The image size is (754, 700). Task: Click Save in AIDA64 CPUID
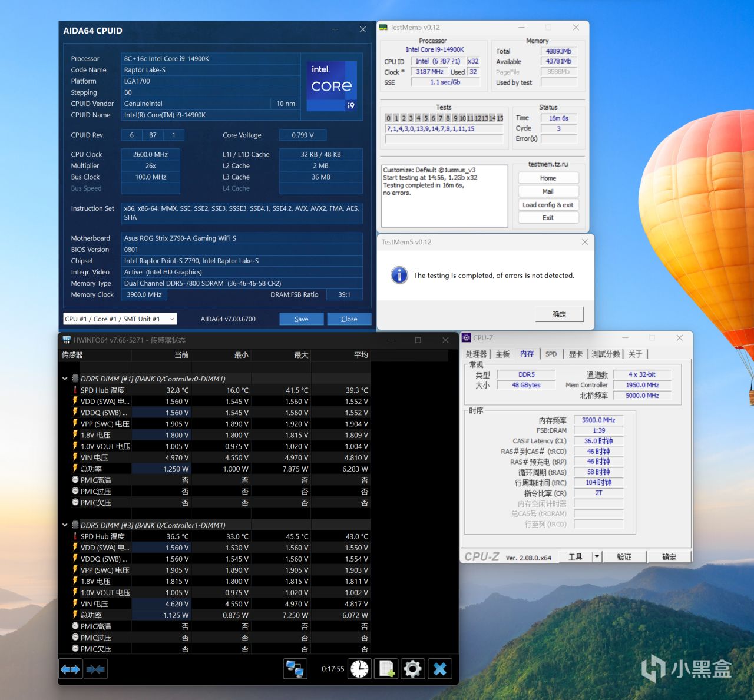pyautogui.click(x=302, y=319)
